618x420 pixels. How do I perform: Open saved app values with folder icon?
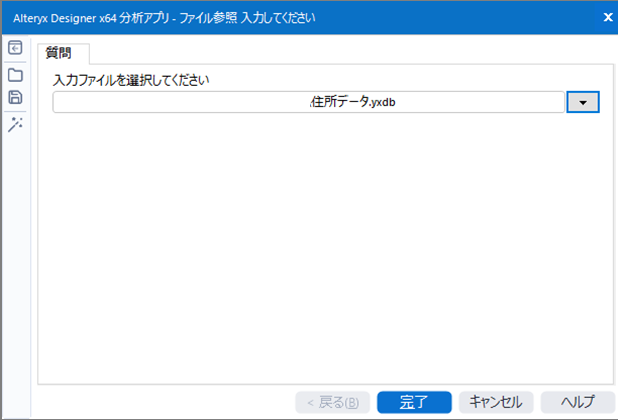(x=15, y=74)
